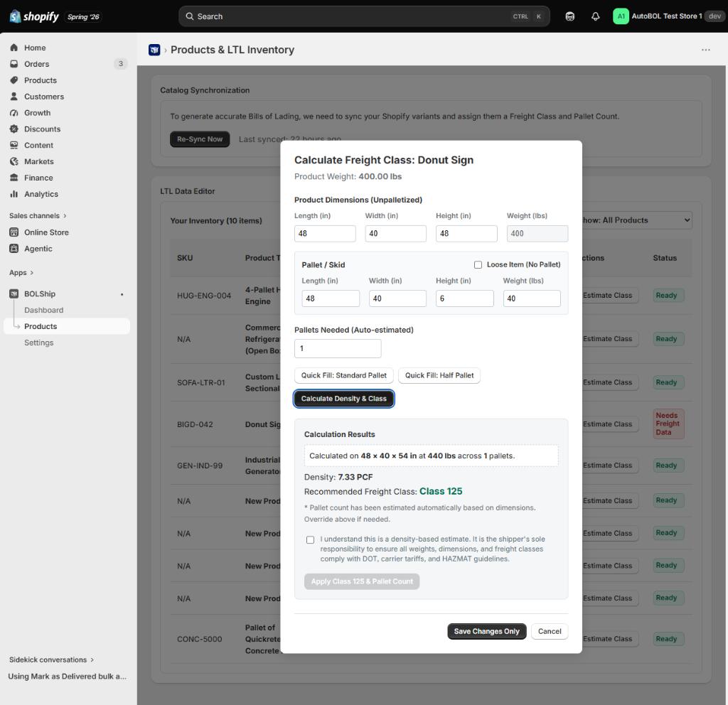
Task: Go to Orders in sidebar
Action: point(37,63)
